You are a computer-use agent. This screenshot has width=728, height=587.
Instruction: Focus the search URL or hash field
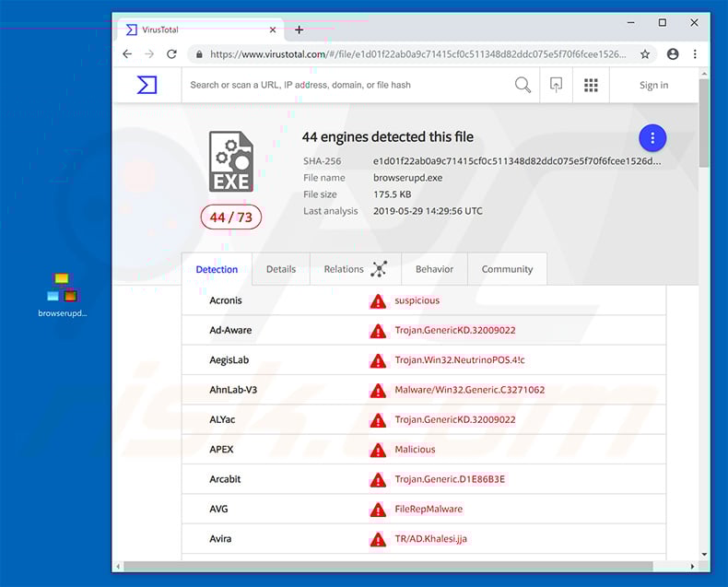click(348, 85)
